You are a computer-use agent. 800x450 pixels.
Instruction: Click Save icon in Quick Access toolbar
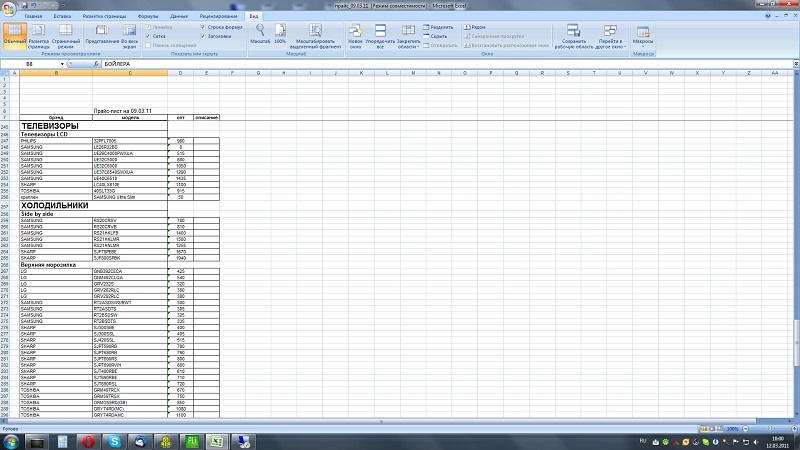[x=24, y=6]
